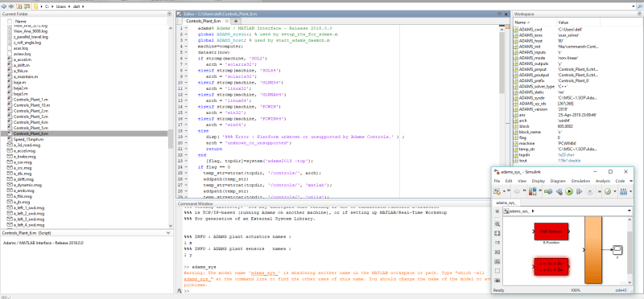Click the adams_sys_ link in warning message
The width and height of the screenshot is (644, 299).
pyautogui.click(x=266, y=272)
